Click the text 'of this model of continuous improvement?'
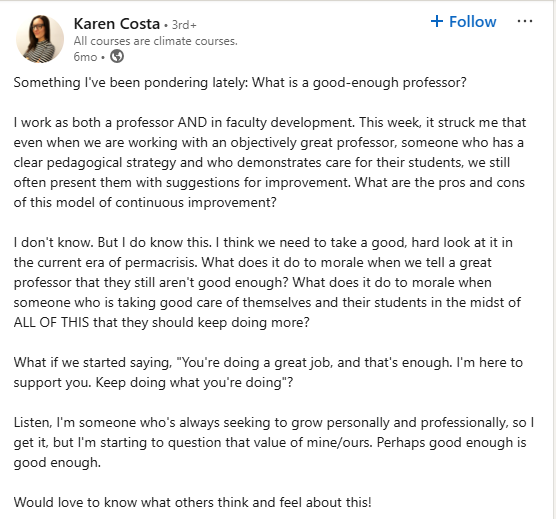 pos(145,202)
